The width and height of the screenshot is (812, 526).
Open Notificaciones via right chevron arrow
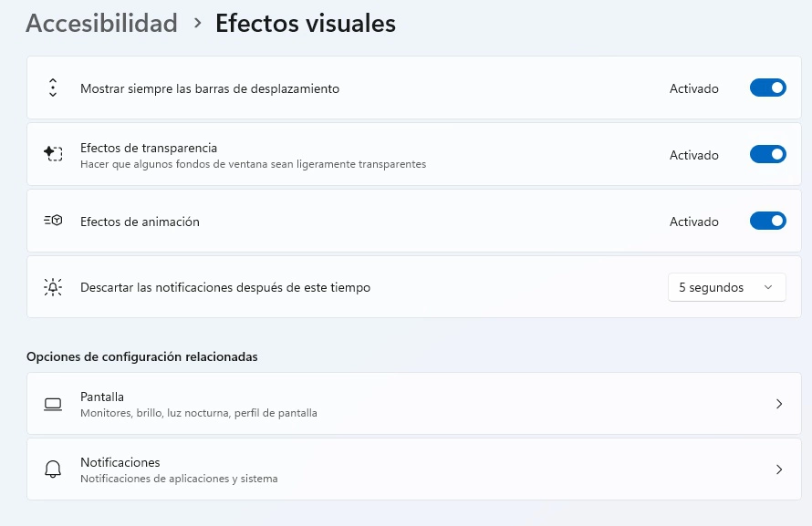pyautogui.click(x=779, y=469)
